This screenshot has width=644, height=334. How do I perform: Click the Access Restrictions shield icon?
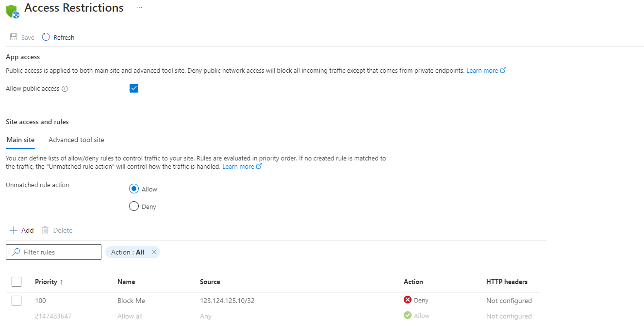click(12, 11)
